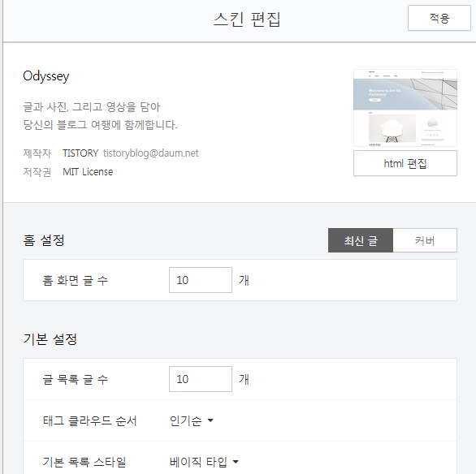Select the 최신 글 home tab
This screenshot has width=476, height=474.
[x=361, y=240]
